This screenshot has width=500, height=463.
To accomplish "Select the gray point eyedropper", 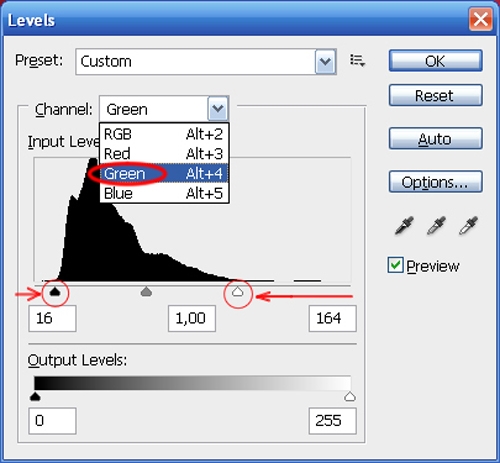I will tap(436, 225).
